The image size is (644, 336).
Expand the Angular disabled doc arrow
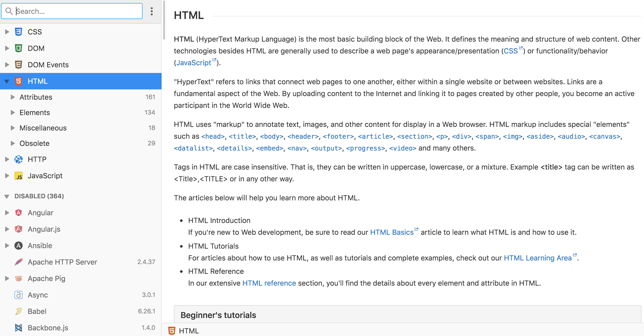(x=7, y=213)
